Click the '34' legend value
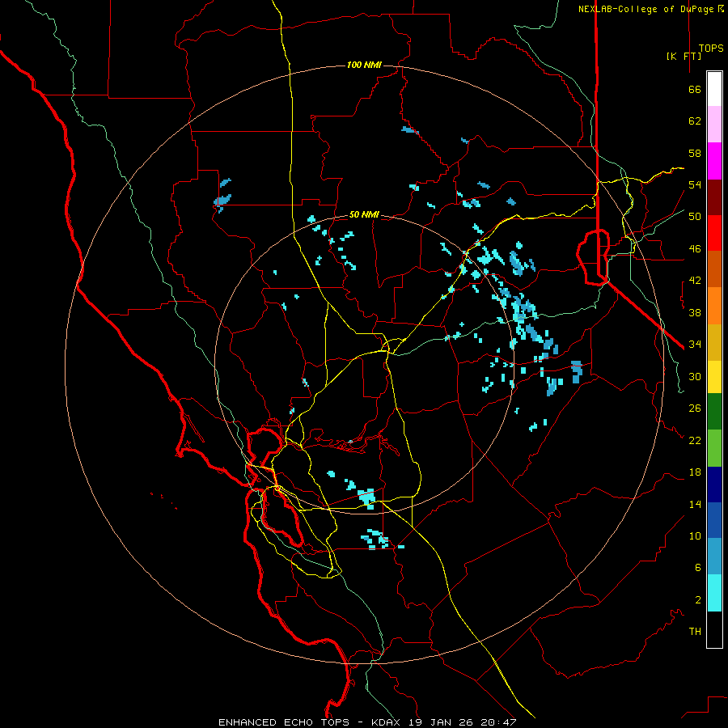 [x=695, y=345]
